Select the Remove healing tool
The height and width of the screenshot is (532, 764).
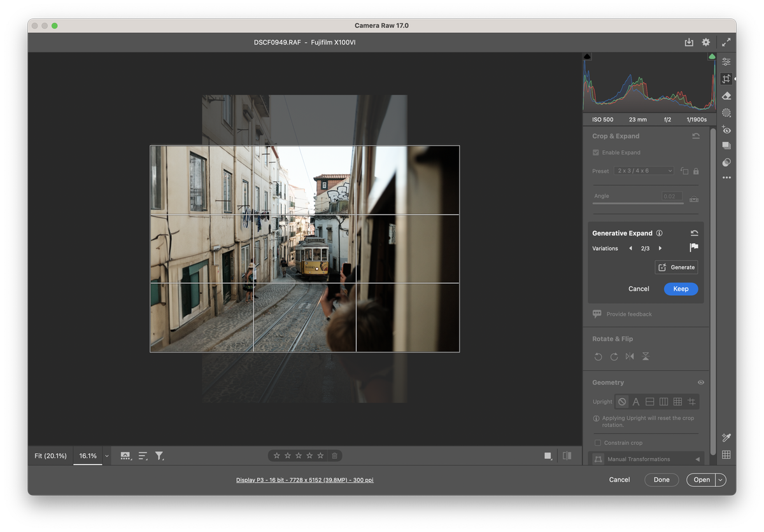point(726,95)
